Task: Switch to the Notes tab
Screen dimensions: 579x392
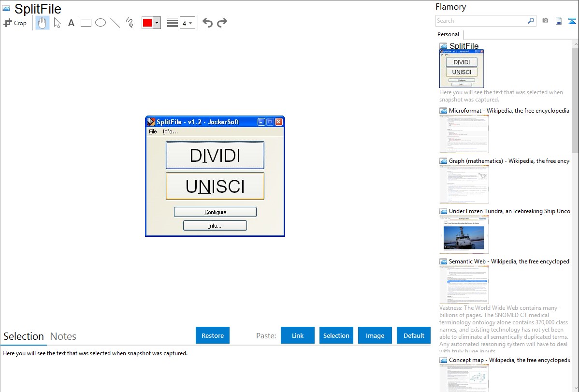Action: pyautogui.click(x=63, y=336)
